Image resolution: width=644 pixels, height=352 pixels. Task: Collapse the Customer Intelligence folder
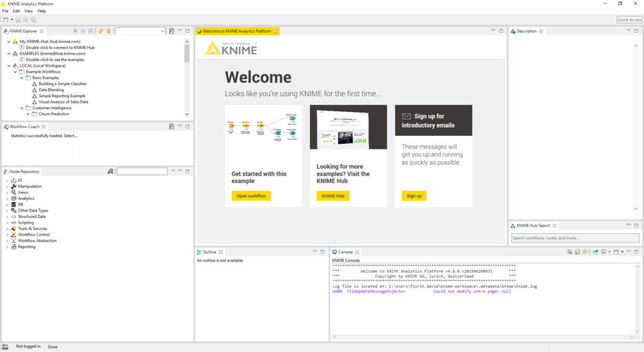(22, 108)
